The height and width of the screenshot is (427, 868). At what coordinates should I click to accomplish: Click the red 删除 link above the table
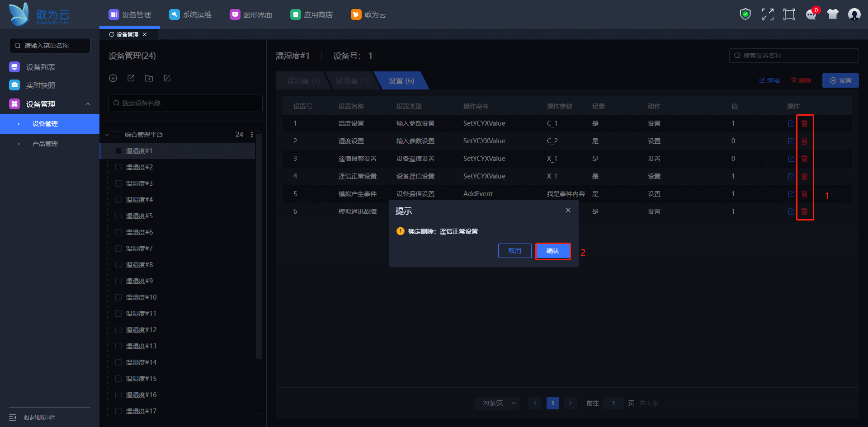click(x=801, y=80)
